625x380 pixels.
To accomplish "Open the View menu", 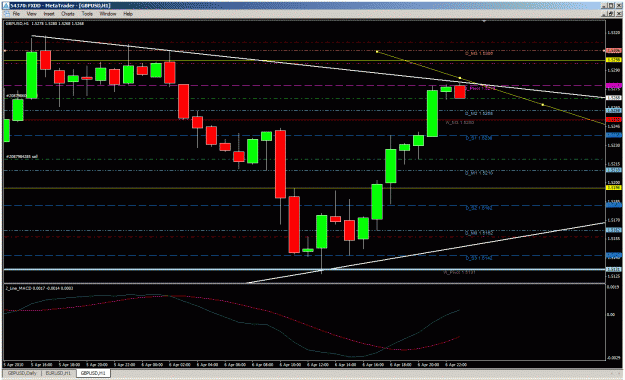I will (x=31, y=14).
